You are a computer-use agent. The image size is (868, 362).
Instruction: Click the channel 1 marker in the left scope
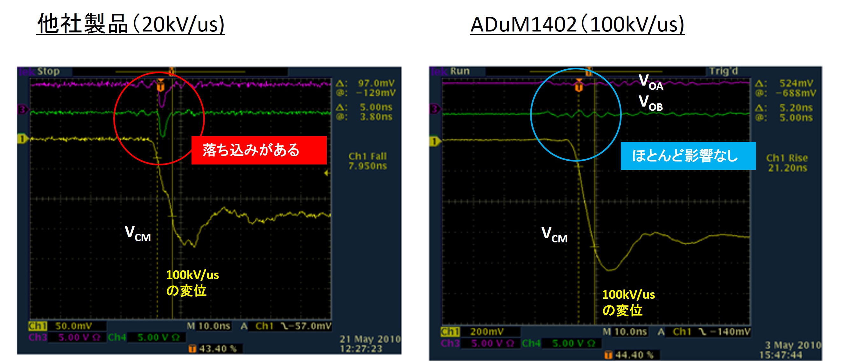(x=23, y=139)
